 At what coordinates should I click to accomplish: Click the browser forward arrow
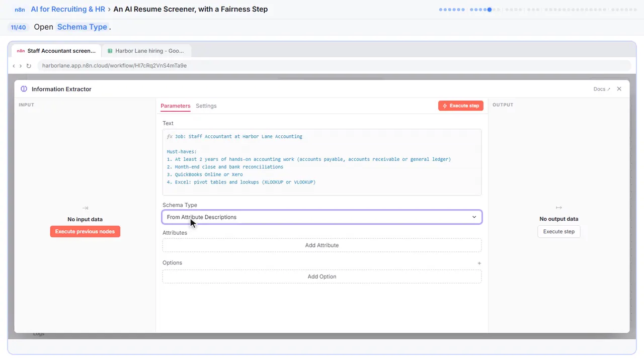pos(21,66)
